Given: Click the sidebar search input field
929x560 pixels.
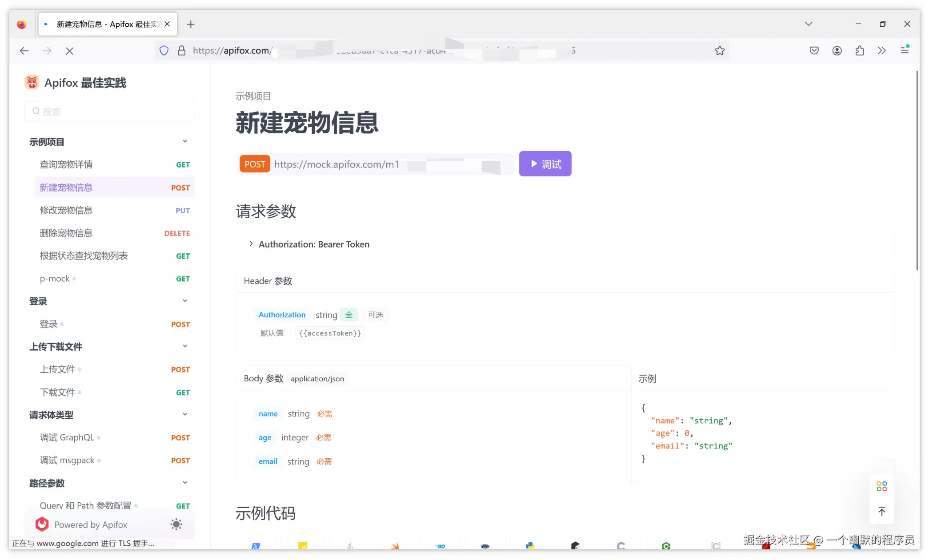Looking at the screenshot, I should point(109,111).
